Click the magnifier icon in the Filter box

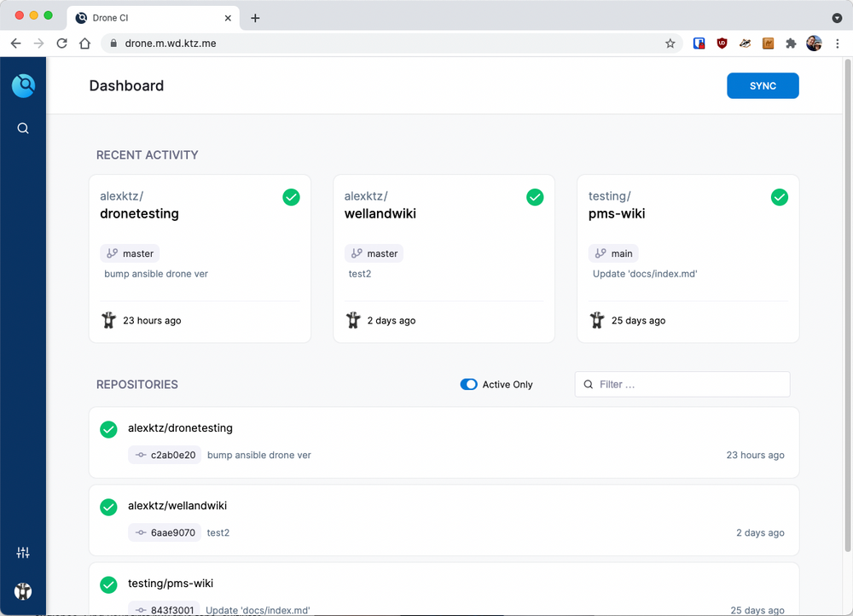[588, 384]
